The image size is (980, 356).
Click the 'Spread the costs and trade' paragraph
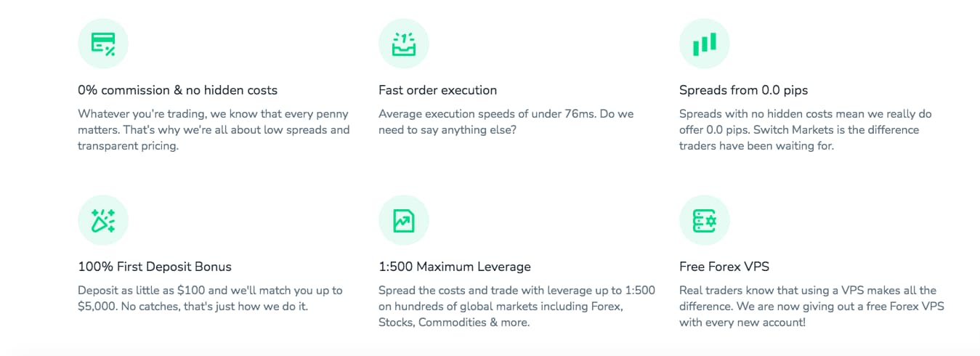[x=517, y=306]
